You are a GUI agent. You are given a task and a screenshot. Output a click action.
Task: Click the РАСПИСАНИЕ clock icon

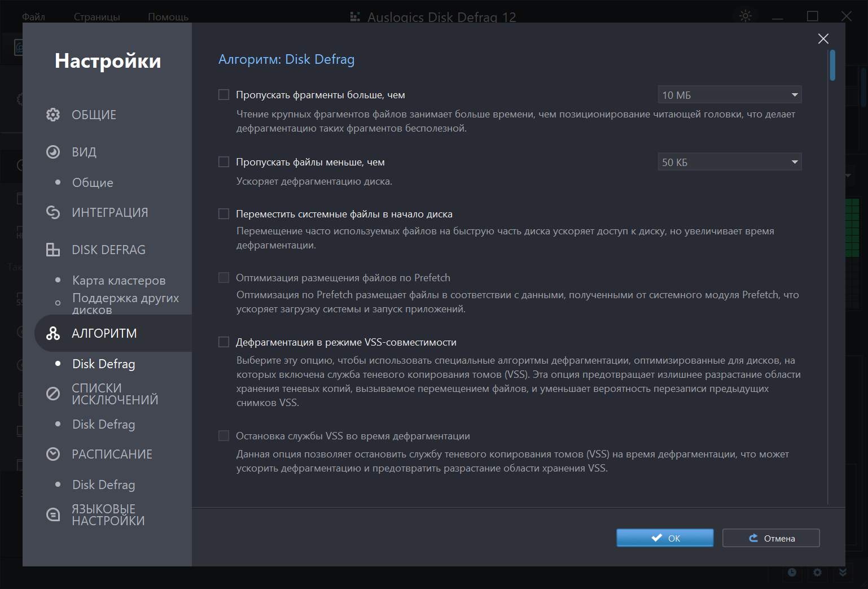pos(53,454)
